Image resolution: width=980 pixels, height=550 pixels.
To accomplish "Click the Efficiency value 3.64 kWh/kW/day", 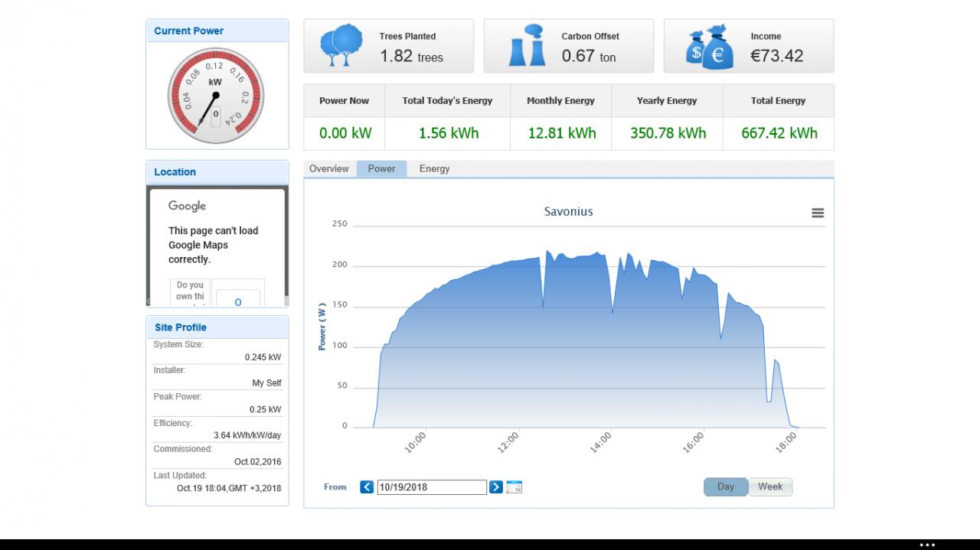I will tap(247, 435).
